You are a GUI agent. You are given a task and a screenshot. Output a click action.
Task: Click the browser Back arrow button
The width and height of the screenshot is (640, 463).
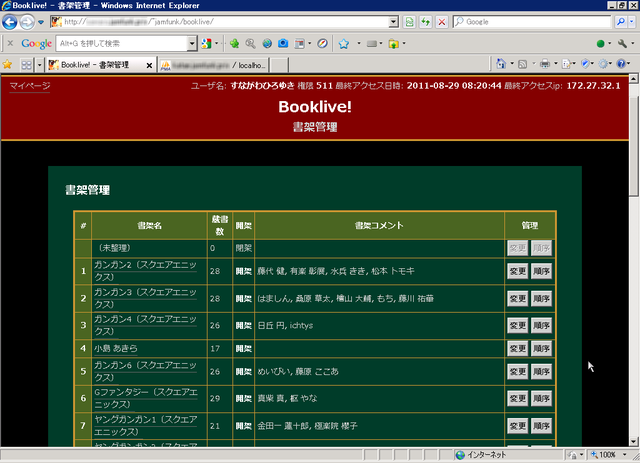pos(10,22)
